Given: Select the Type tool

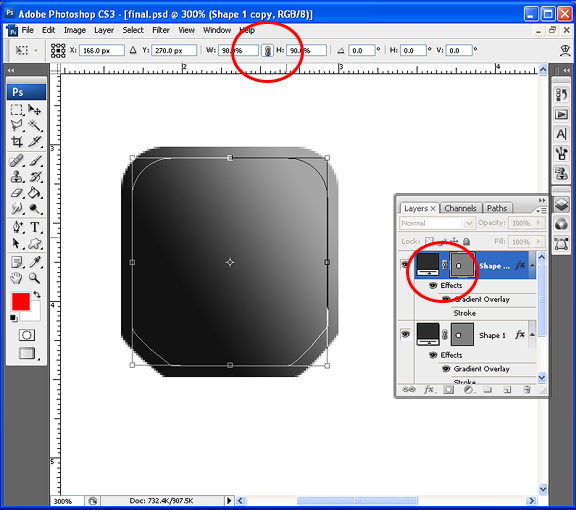Looking at the screenshot, I should pos(35,227).
